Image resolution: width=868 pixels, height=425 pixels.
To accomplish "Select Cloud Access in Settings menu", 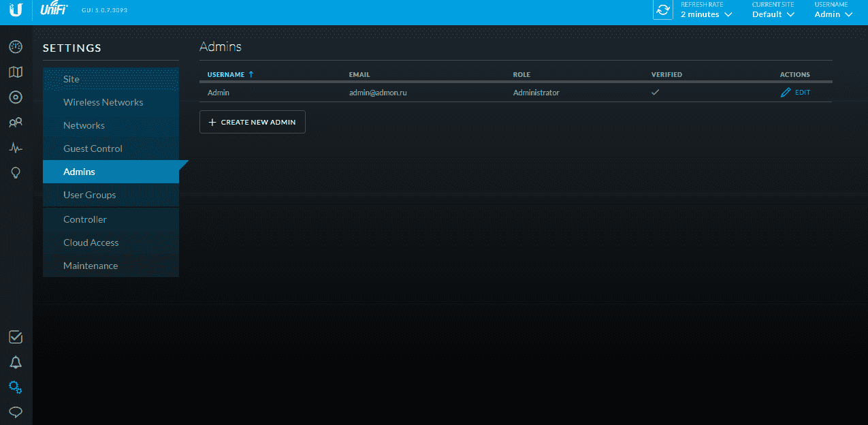I will coord(111,242).
